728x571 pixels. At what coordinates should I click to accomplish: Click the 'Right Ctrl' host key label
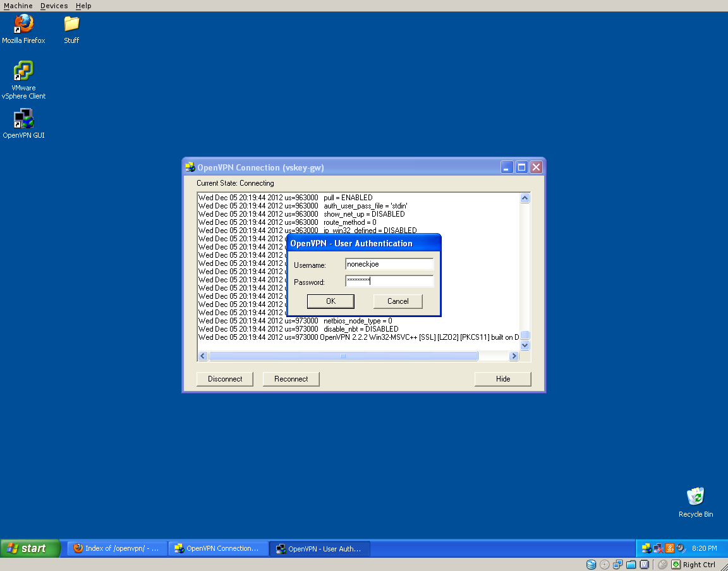[x=699, y=565]
